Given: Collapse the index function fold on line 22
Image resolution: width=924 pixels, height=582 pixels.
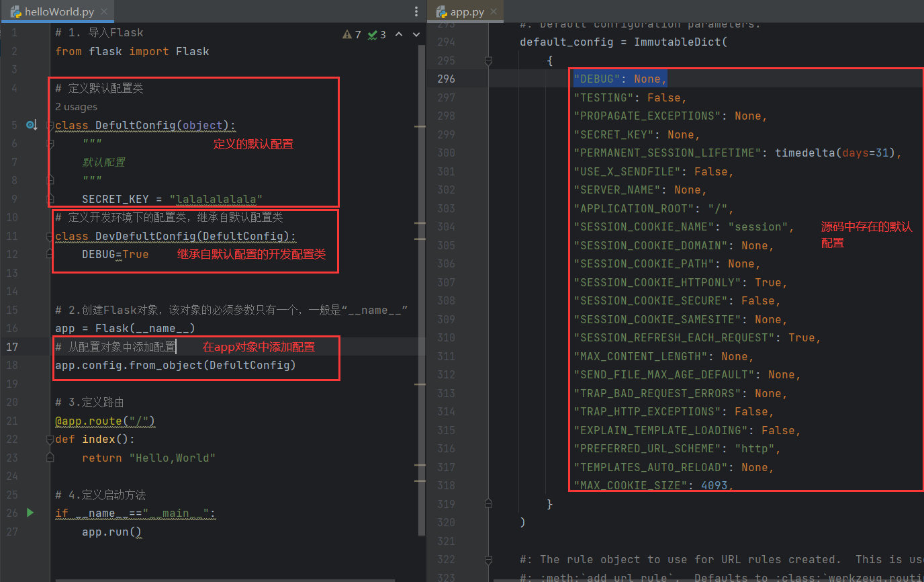Looking at the screenshot, I should pyautogui.click(x=50, y=439).
